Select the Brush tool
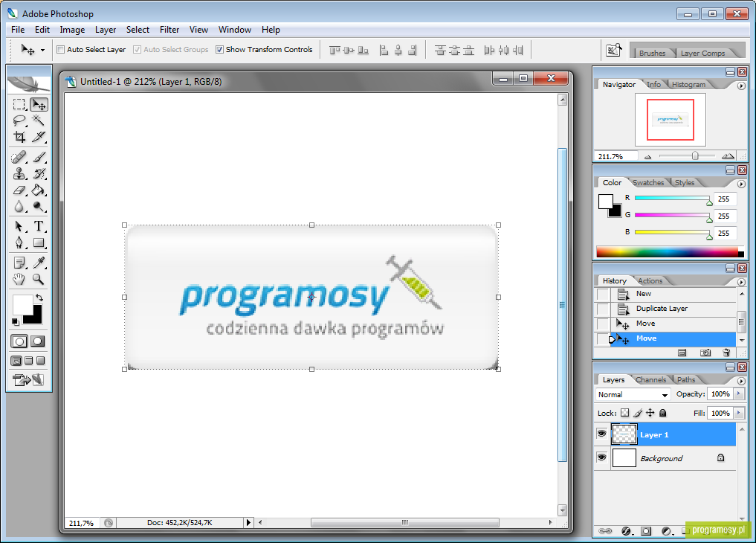Screen dimensions: 756x543 tap(39, 157)
